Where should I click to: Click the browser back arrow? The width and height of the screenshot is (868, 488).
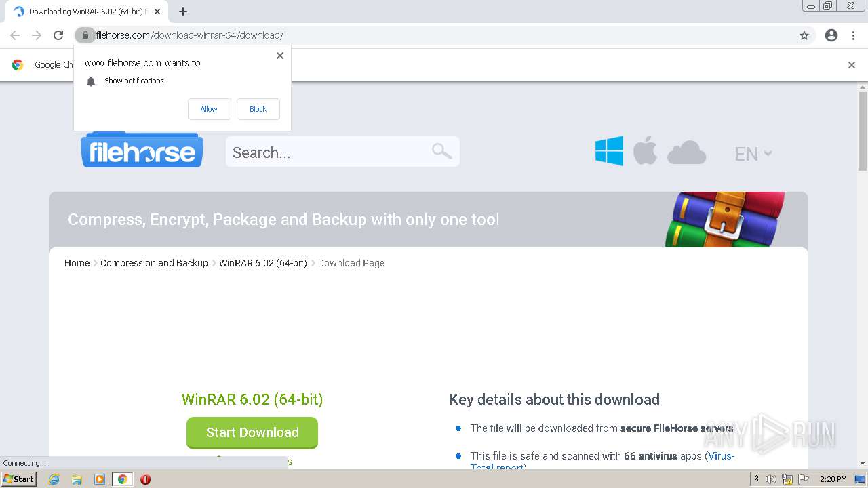(15, 35)
